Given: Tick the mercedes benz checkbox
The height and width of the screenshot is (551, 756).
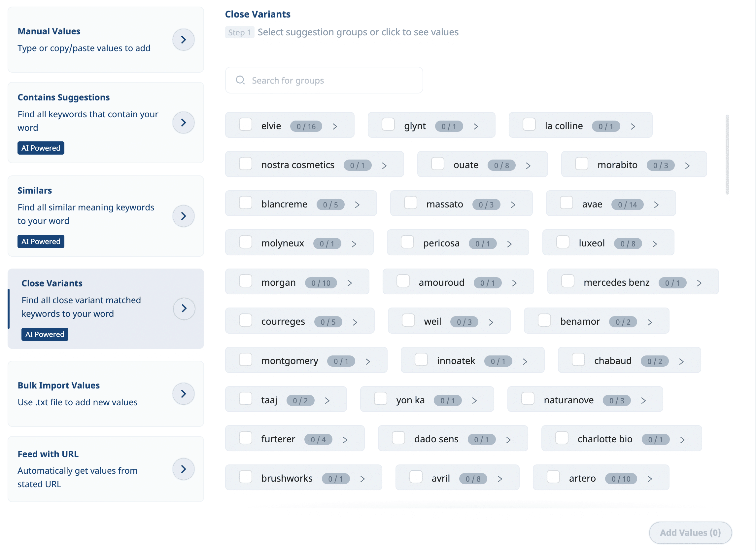Looking at the screenshot, I should coord(568,281).
